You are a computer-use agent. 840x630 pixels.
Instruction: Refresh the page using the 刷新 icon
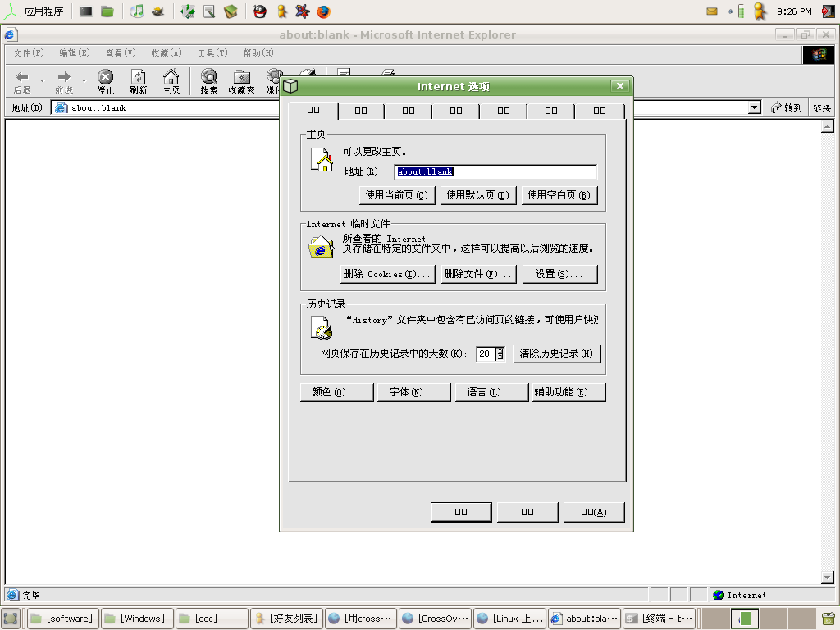pyautogui.click(x=138, y=76)
